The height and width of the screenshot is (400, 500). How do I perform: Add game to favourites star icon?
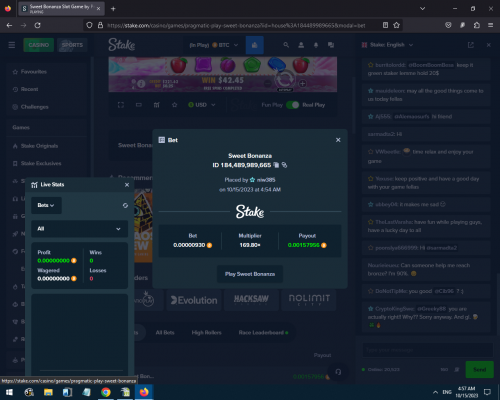point(174,105)
